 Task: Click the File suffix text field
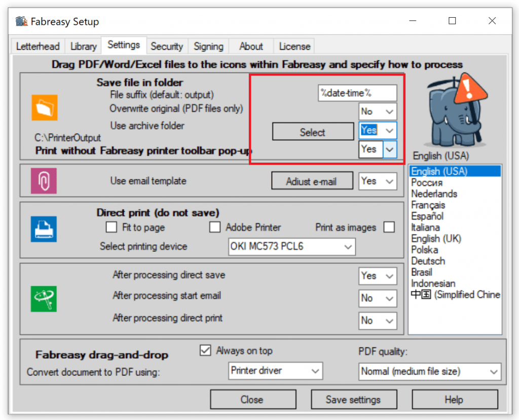pos(357,93)
